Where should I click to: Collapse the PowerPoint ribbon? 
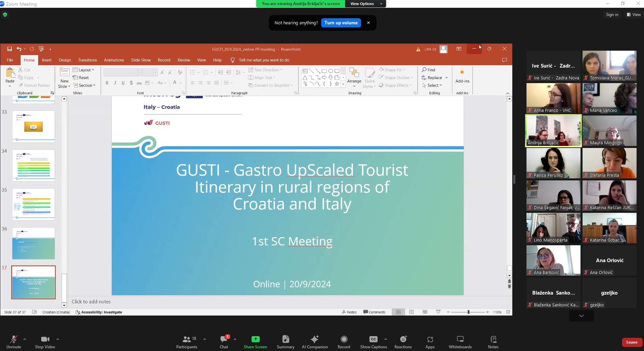[508, 93]
